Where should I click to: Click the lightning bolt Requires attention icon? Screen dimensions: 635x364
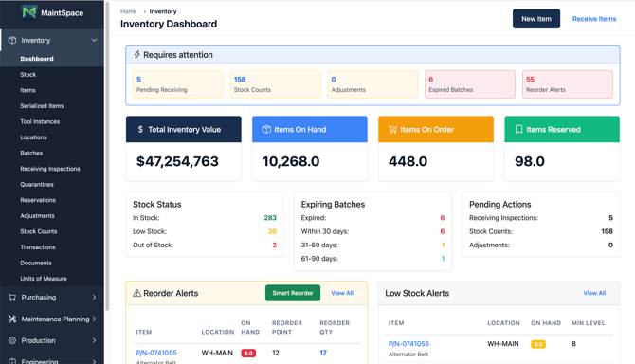[136, 55]
